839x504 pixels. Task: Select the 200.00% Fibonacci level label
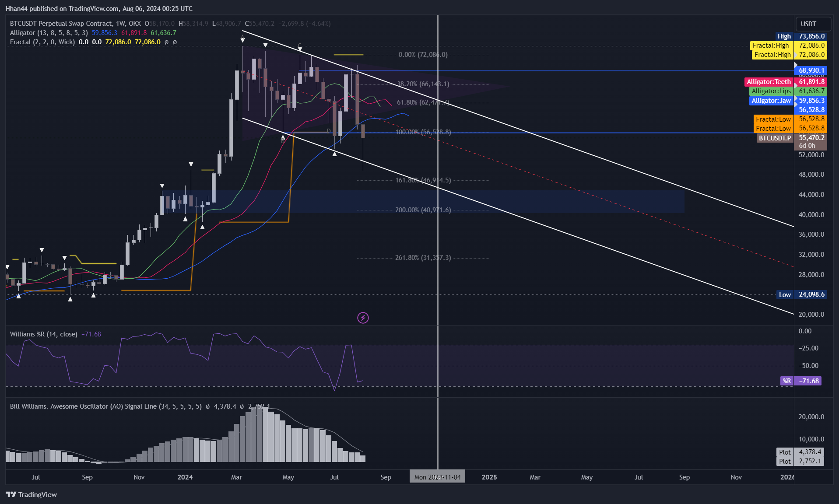click(x=423, y=210)
